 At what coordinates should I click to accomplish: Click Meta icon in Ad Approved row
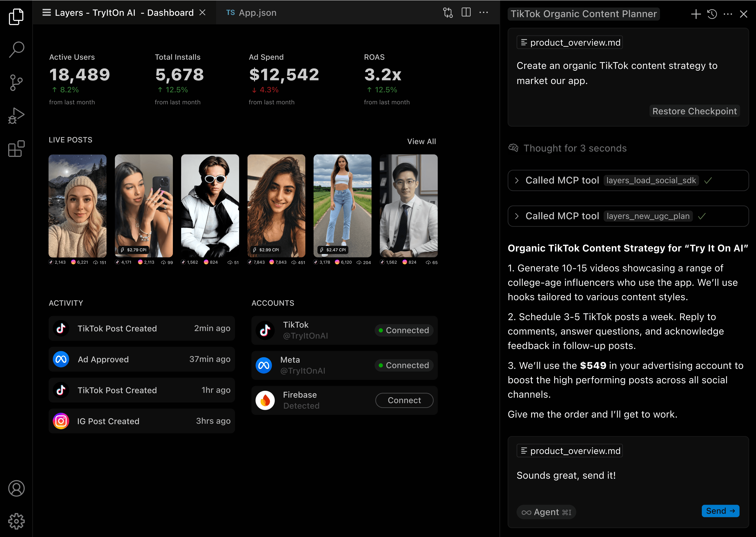(x=61, y=359)
